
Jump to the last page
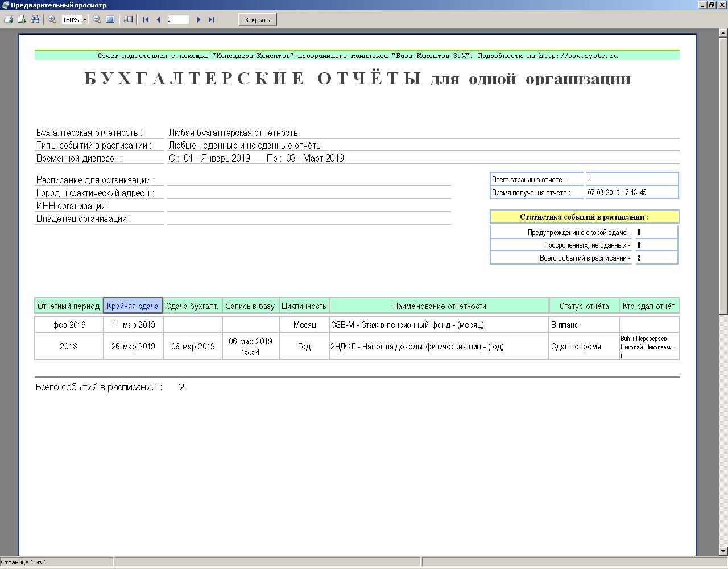pos(211,19)
